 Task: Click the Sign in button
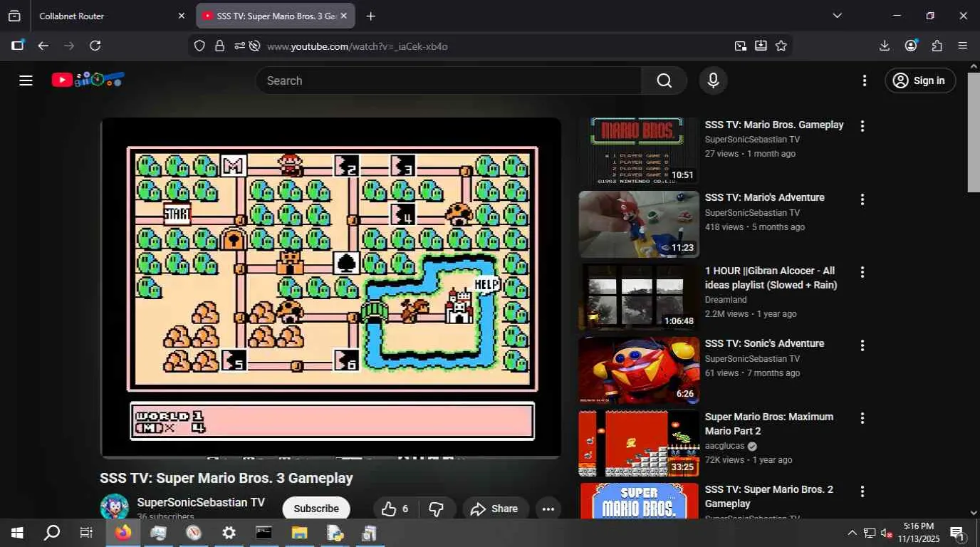tap(919, 80)
